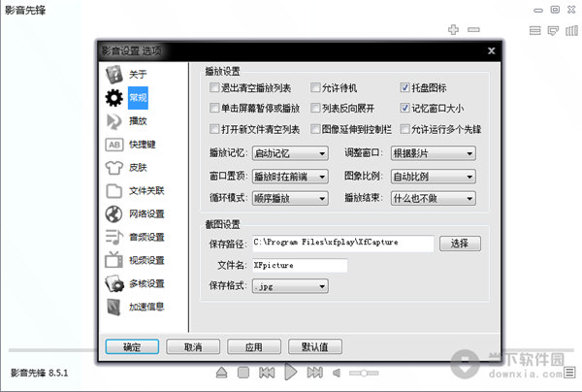The width and height of the screenshot is (582, 392).
Task: Open the 调整窗口 dropdown
Action: (x=434, y=153)
